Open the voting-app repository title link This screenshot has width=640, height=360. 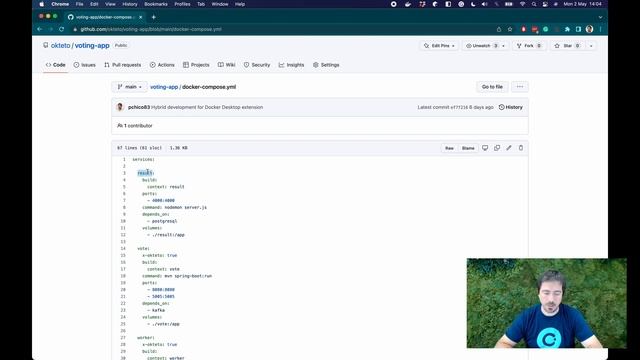tap(92, 46)
